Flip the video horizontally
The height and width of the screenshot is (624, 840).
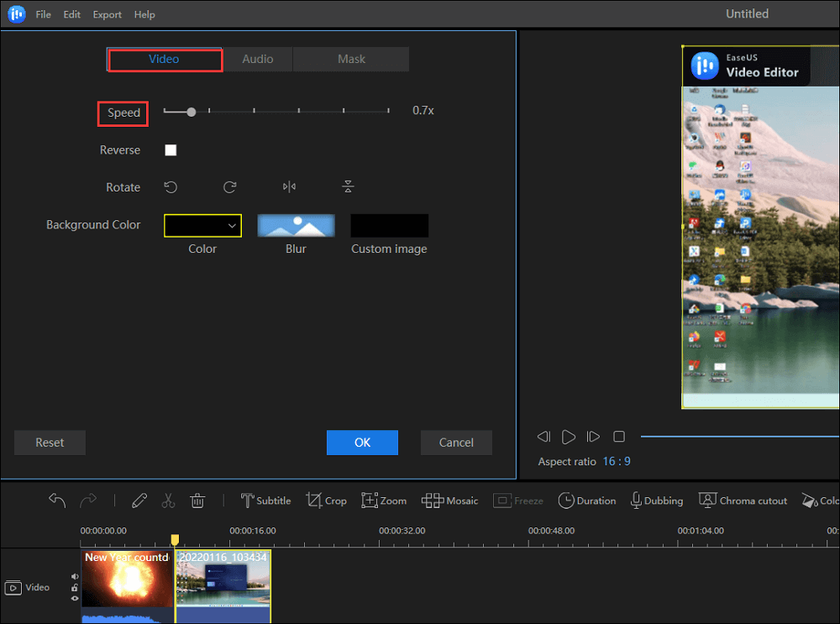pyautogui.click(x=289, y=187)
